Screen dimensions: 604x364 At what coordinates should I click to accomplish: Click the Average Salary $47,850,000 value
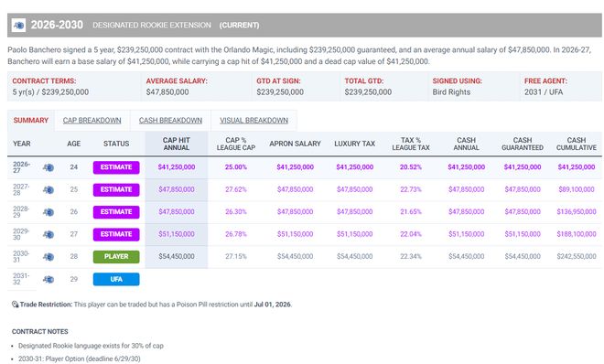pyautogui.click(x=167, y=92)
